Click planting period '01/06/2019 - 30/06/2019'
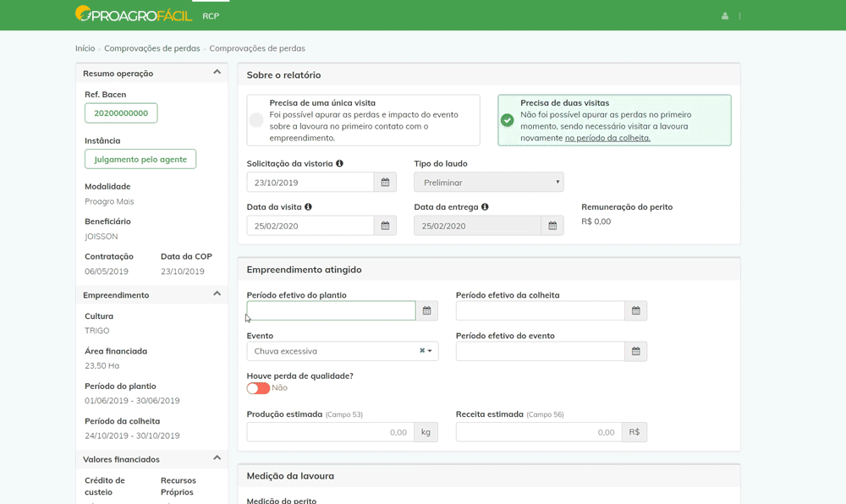This screenshot has width=846, height=504. click(x=132, y=401)
